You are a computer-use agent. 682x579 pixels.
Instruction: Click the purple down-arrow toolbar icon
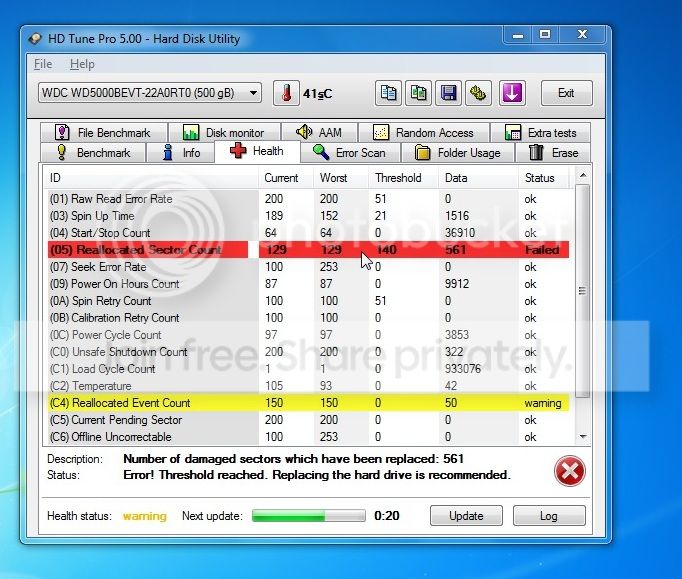click(512, 93)
